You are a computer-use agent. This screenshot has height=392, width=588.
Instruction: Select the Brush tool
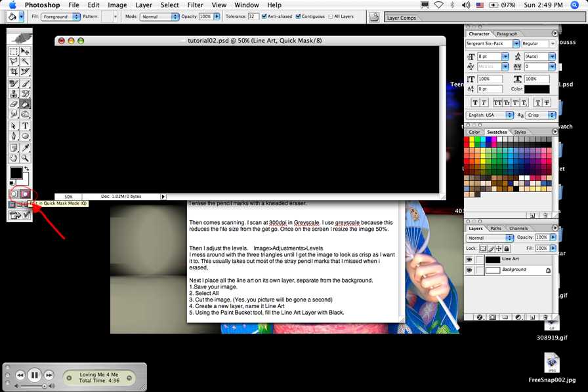pos(25,83)
